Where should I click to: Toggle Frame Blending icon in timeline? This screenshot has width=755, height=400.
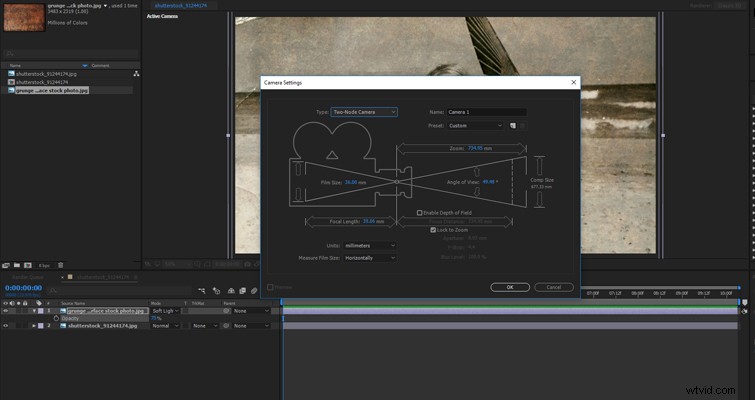coord(243,291)
